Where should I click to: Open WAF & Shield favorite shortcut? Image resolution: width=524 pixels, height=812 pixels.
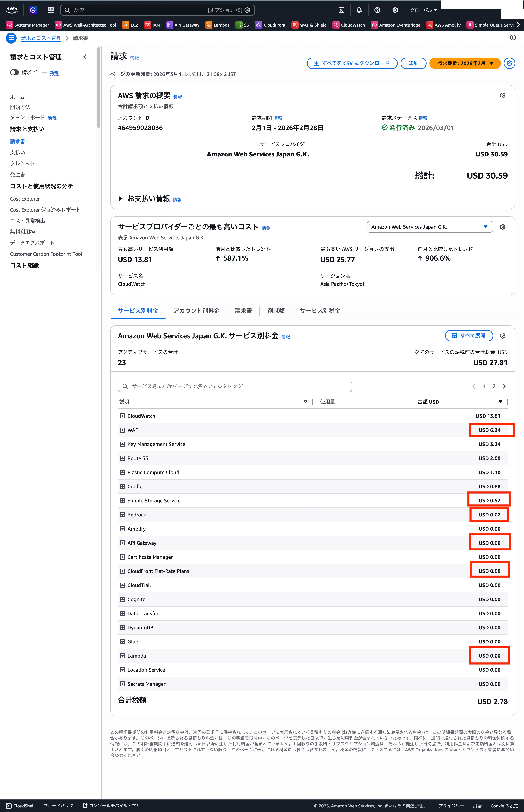point(309,25)
